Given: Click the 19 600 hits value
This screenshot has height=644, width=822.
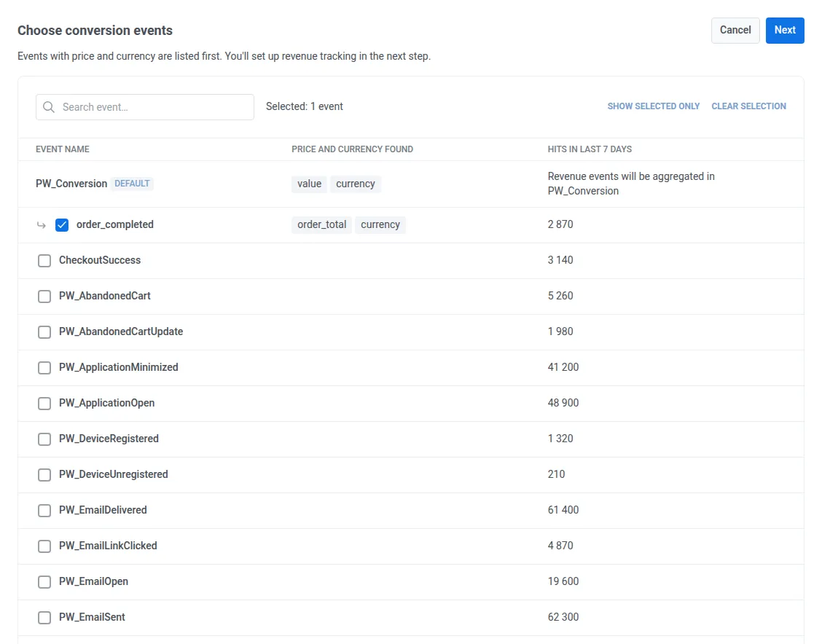Looking at the screenshot, I should click(563, 581).
